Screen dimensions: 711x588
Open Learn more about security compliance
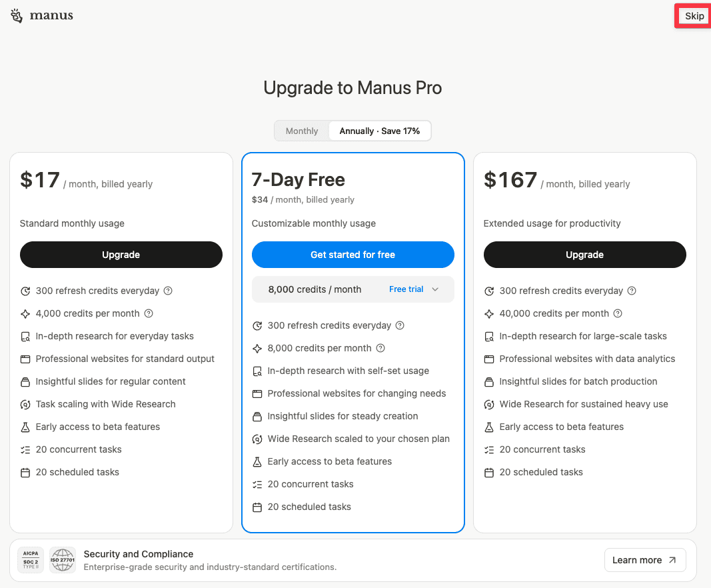(x=645, y=560)
